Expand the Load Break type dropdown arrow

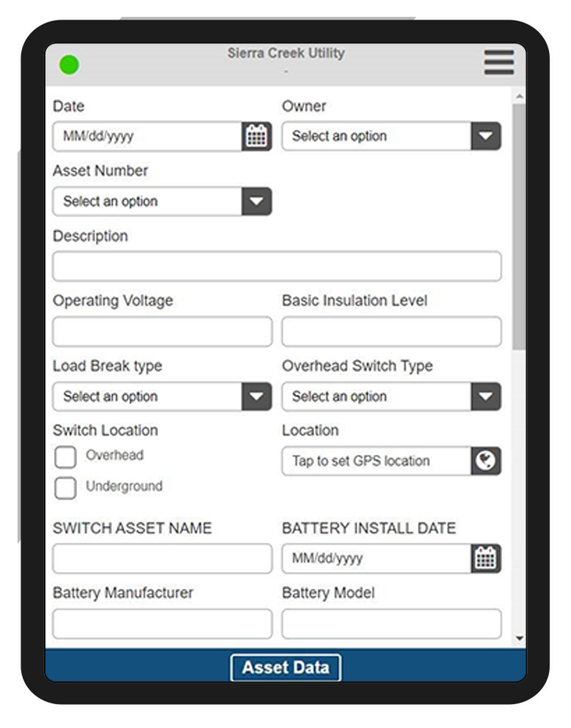point(256,396)
